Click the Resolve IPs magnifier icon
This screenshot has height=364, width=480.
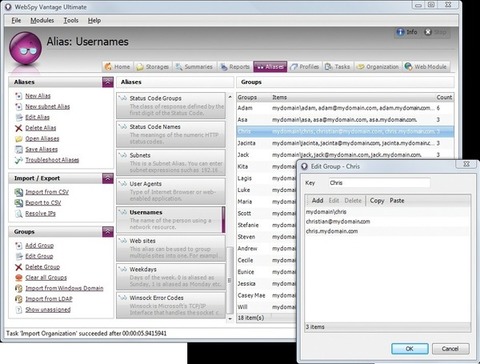click(x=19, y=213)
